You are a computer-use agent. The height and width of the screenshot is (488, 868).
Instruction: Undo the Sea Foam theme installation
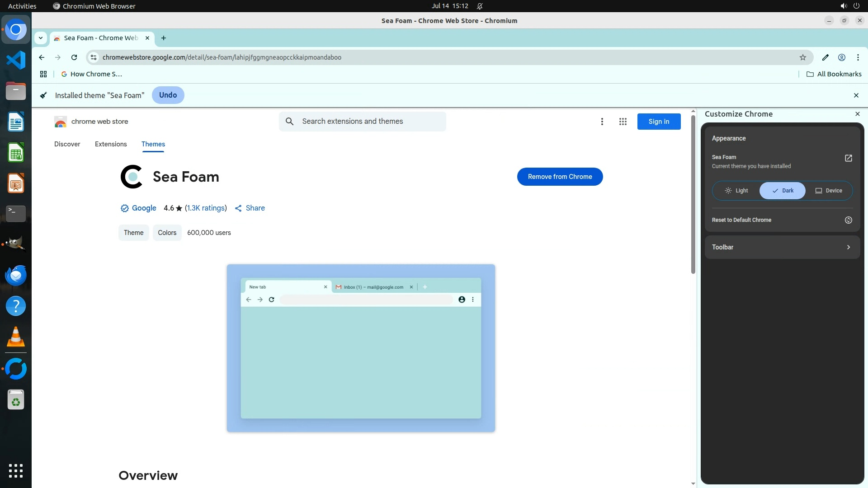tap(168, 95)
